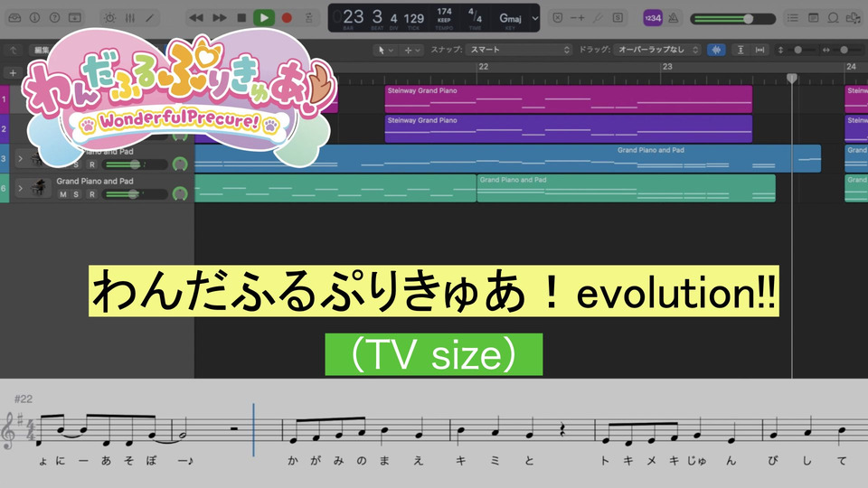Image resolution: width=868 pixels, height=488 pixels.
Task: Open the Editors pencil icon
Action: pos(149,18)
